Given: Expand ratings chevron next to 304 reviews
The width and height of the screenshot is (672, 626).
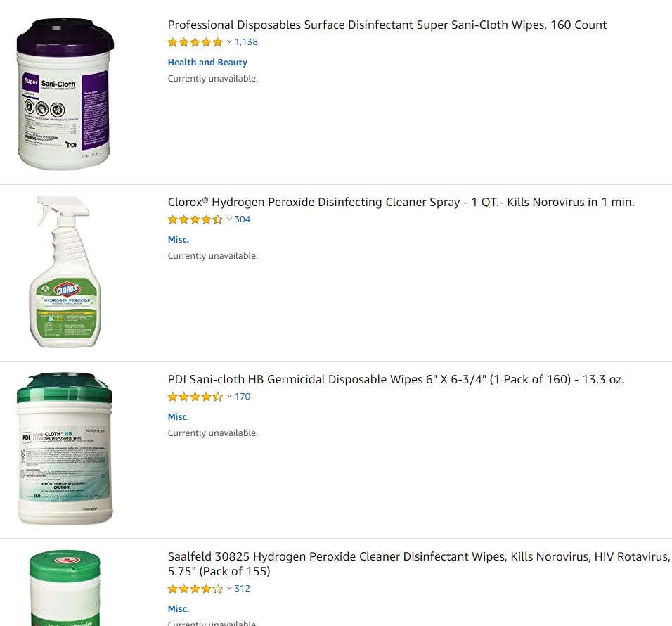Looking at the screenshot, I should pyautogui.click(x=229, y=219).
